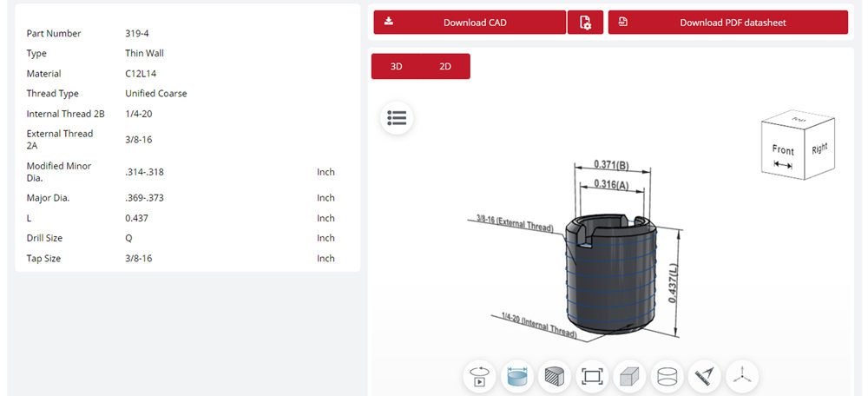Select the Right face of view cube
The height and width of the screenshot is (396, 868).
tap(819, 148)
